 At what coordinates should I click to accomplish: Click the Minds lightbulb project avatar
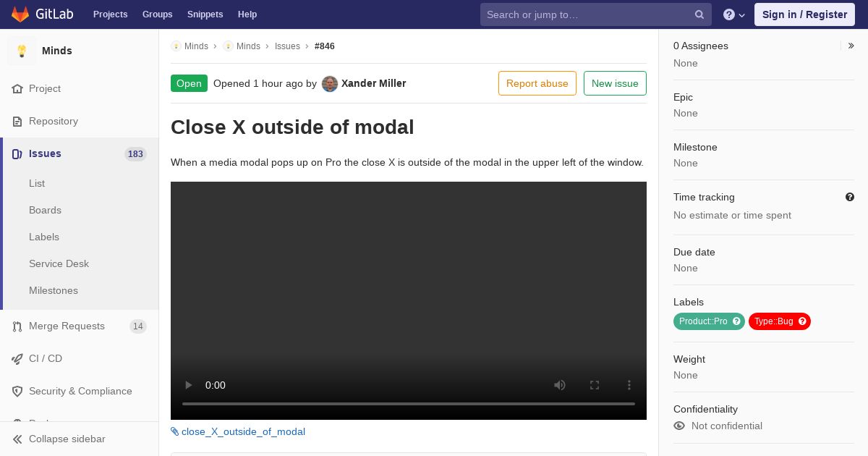tap(22, 51)
